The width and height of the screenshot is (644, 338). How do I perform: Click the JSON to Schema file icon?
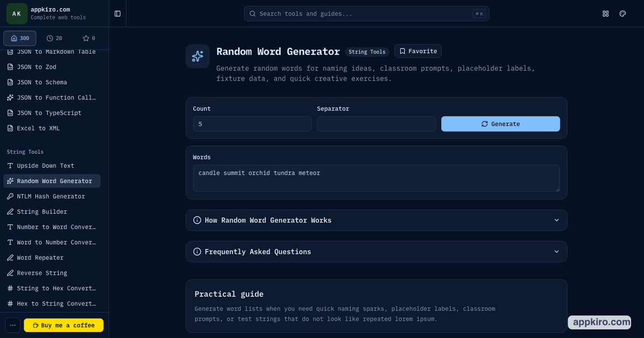pyautogui.click(x=10, y=83)
